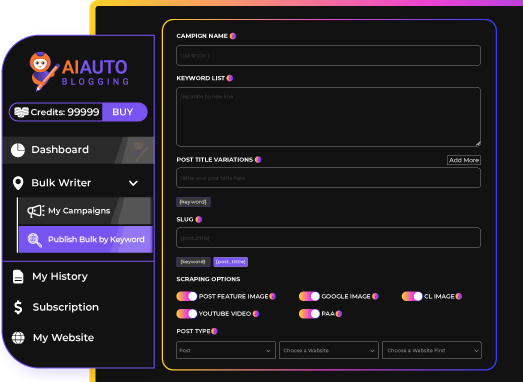Click info icon beside PAA
The image size is (523, 382).
pos(339,314)
